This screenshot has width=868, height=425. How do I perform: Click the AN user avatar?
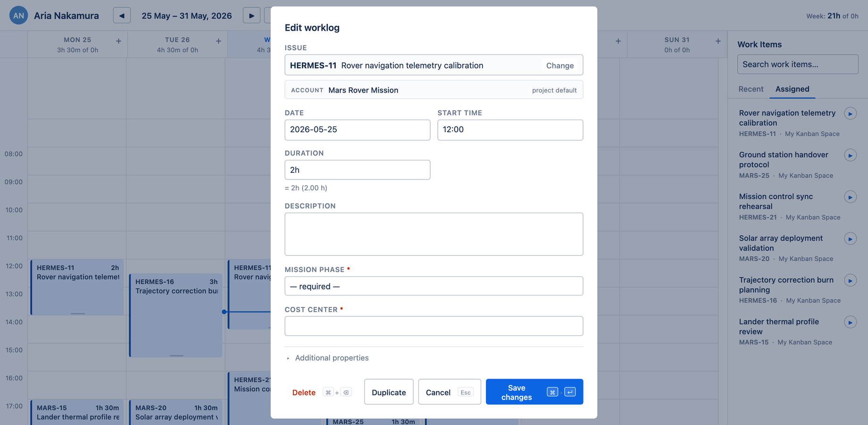19,16
